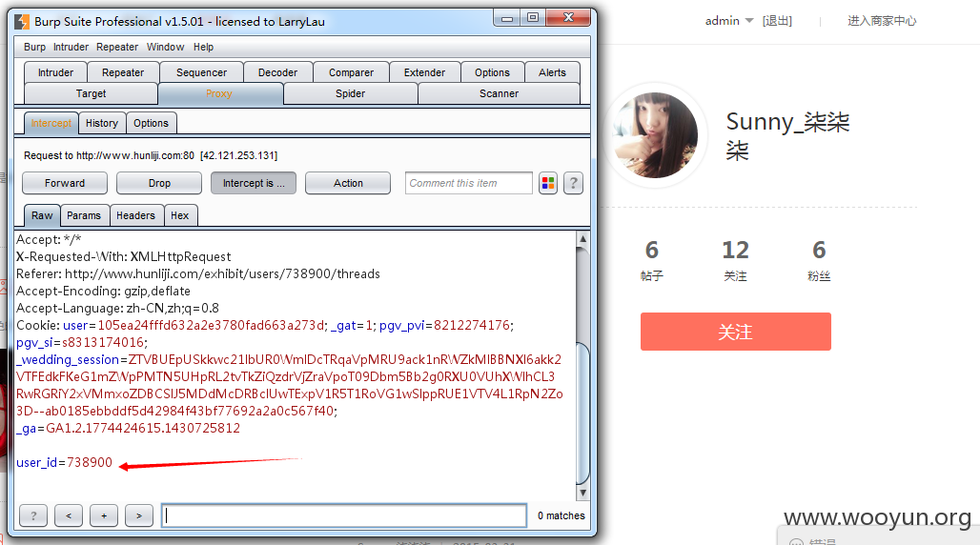The height and width of the screenshot is (545, 980).
Task: Click the Accept-Encoding header line
Action: coord(103,292)
